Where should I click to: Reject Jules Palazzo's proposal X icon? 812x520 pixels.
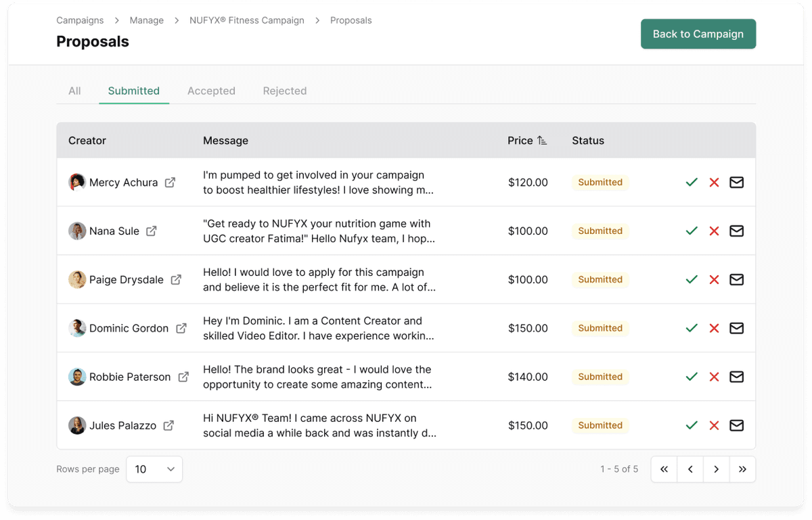714,426
